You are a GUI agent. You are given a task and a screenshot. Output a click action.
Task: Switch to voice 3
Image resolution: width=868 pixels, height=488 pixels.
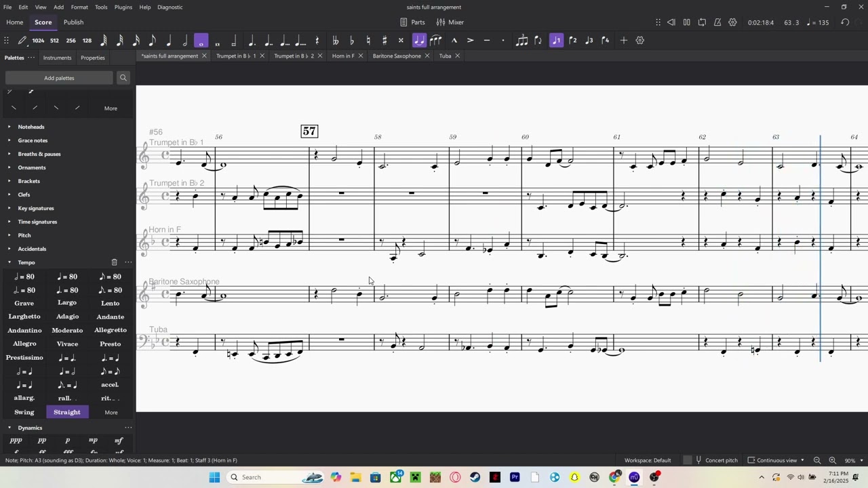click(x=589, y=41)
